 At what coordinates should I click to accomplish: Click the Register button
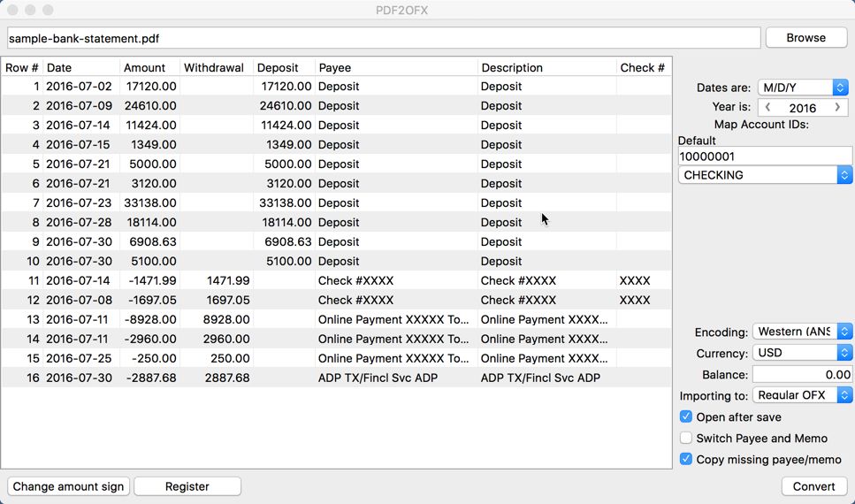[187, 486]
